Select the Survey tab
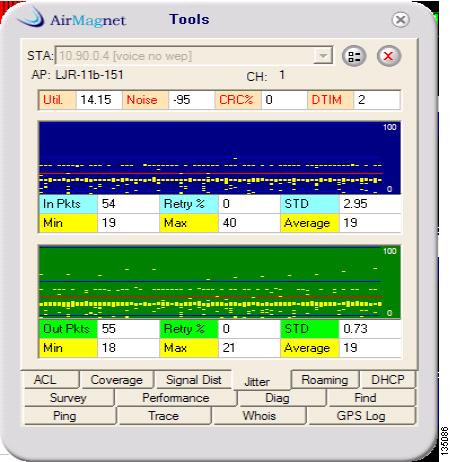This screenshot has height=462, width=450. pos(69,398)
